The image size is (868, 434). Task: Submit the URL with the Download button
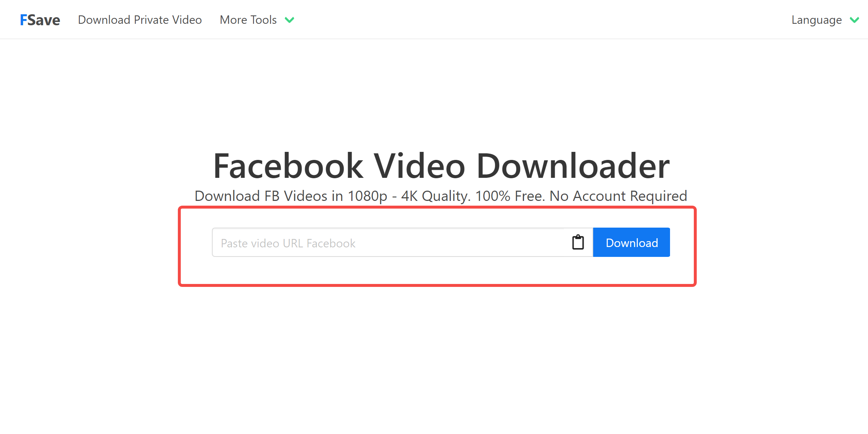pos(631,243)
